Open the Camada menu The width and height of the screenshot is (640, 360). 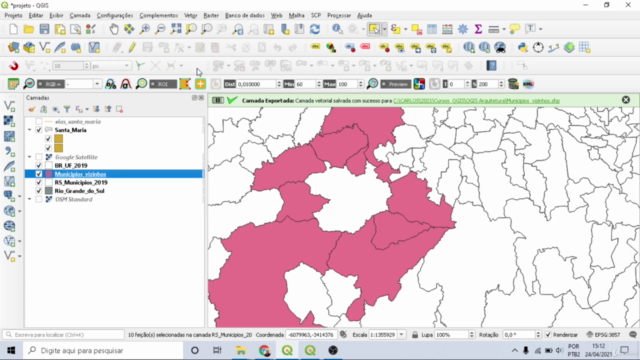tap(80, 16)
